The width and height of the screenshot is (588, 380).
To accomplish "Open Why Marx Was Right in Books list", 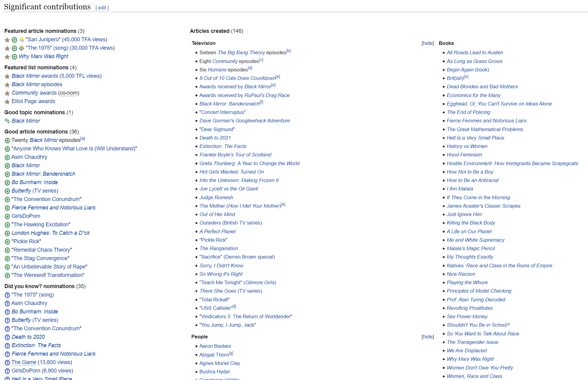I will [470, 359].
